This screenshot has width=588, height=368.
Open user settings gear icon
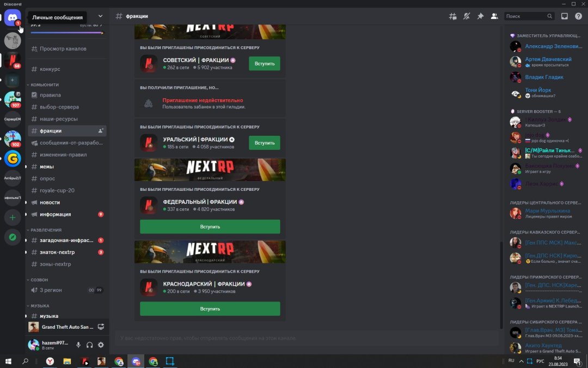tap(101, 345)
